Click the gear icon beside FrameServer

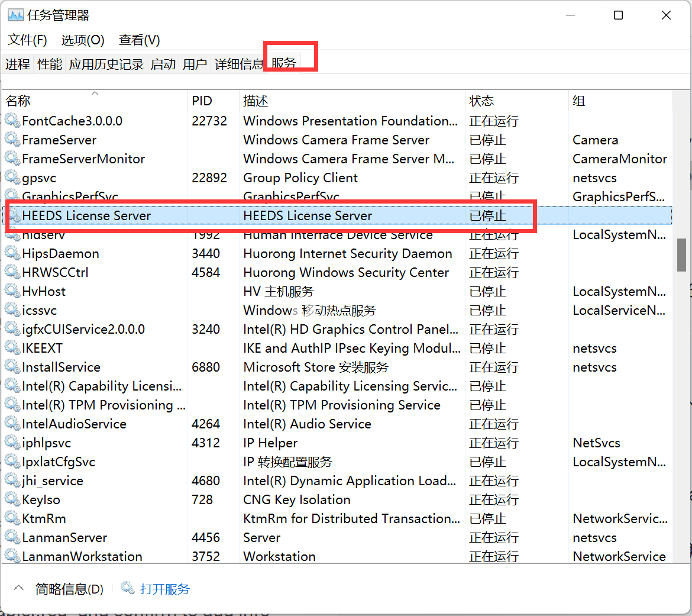point(12,140)
